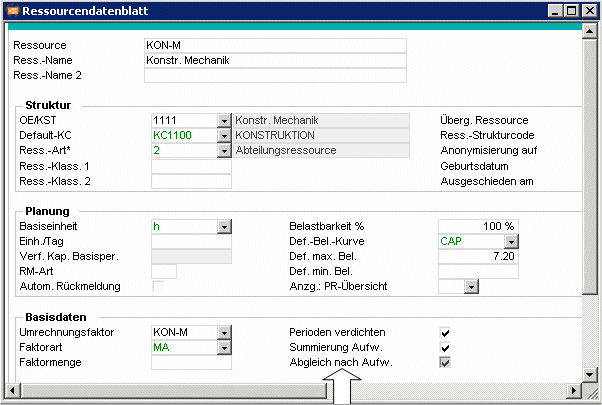The height and width of the screenshot is (405, 602).
Task: Click the RM-Art input field
Action: (x=164, y=271)
